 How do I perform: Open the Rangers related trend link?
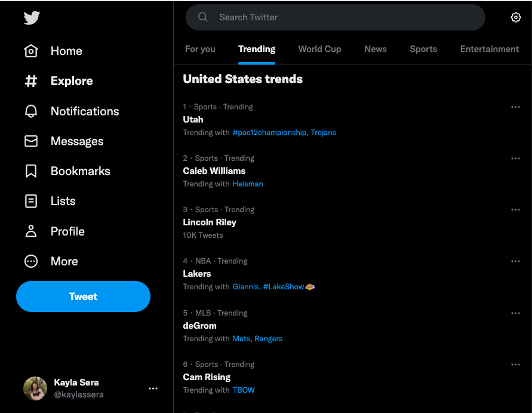point(268,339)
